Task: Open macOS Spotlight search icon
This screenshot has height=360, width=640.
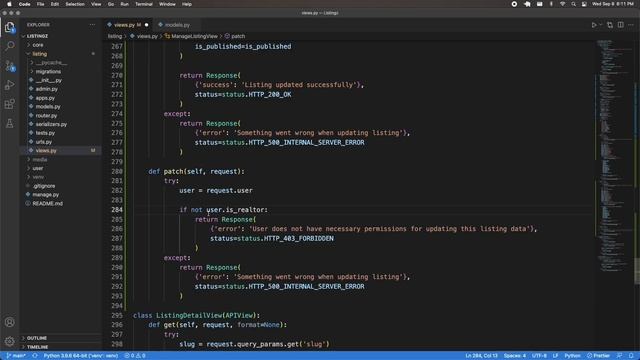Action: tap(573, 4)
